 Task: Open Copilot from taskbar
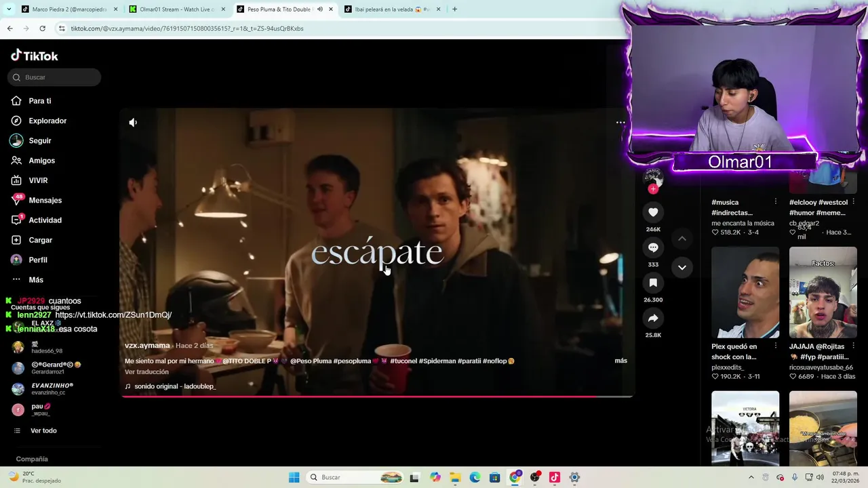coord(435,477)
